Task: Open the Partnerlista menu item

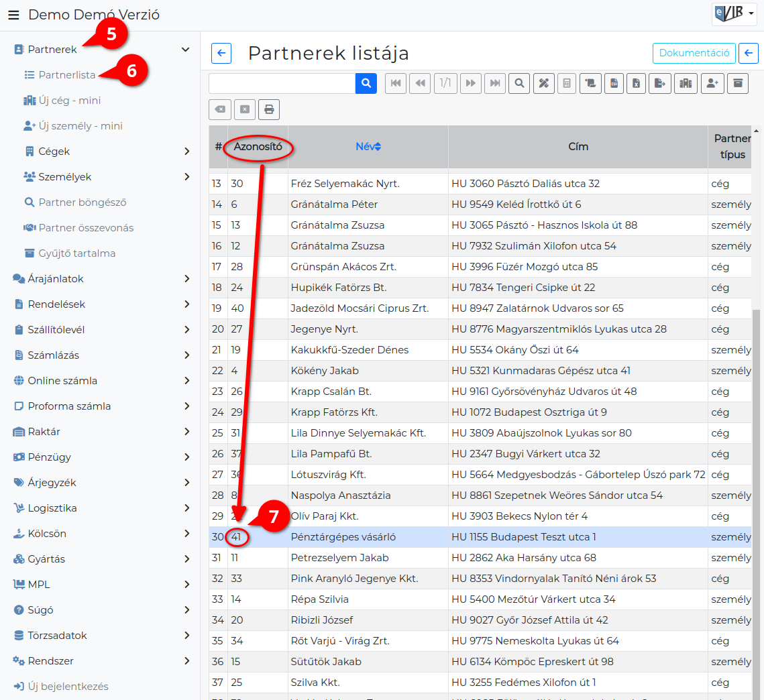Action: coord(67,75)
